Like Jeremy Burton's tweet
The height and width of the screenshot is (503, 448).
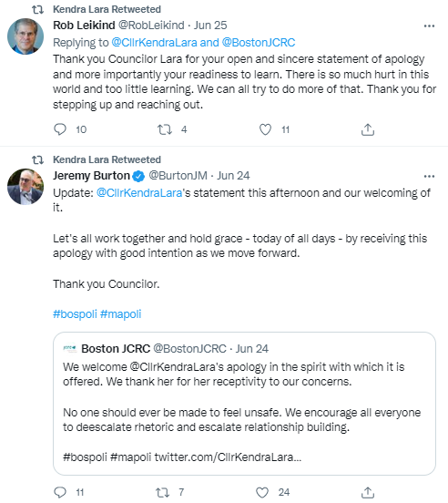(x=262, y=492)
